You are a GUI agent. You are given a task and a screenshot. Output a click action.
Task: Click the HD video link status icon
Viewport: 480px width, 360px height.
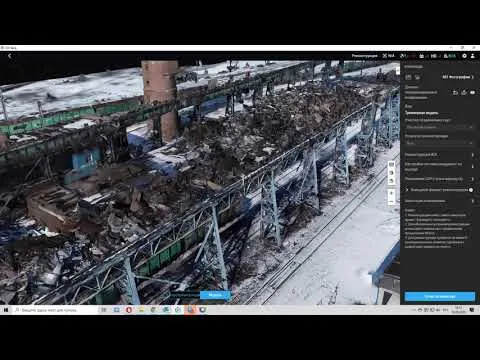pyautogui.click(x=433, y=56)
